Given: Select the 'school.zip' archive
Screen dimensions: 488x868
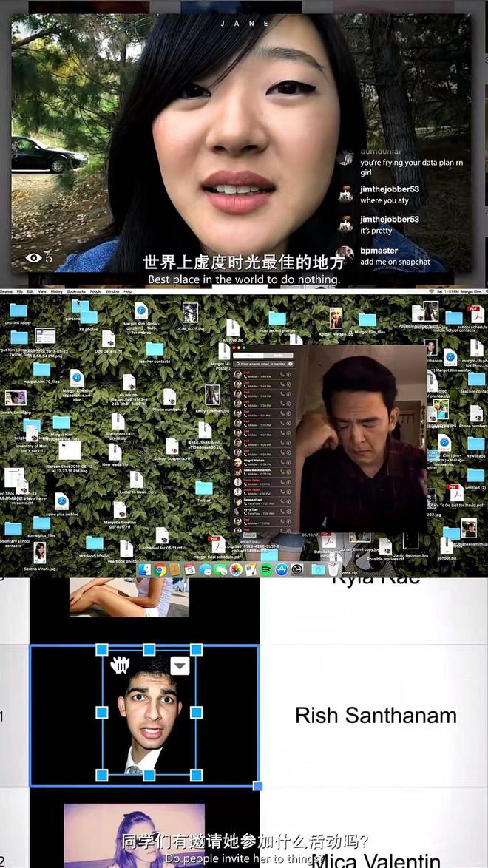Looking at the screenshot, I should click(447, 545).
